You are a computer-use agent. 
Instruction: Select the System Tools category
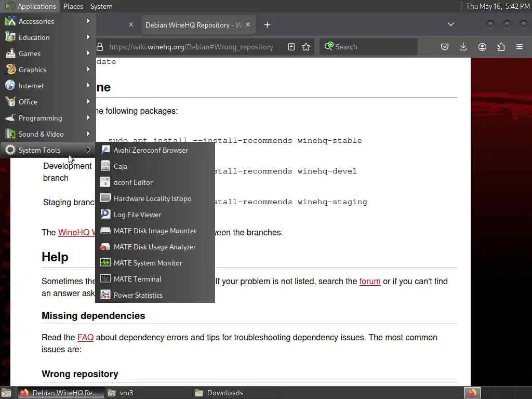48,150
